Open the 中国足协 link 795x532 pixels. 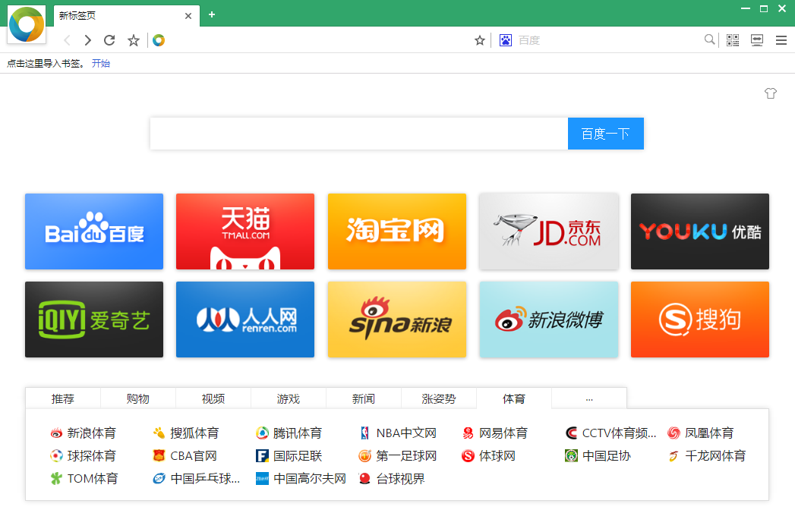click(598, 456)
